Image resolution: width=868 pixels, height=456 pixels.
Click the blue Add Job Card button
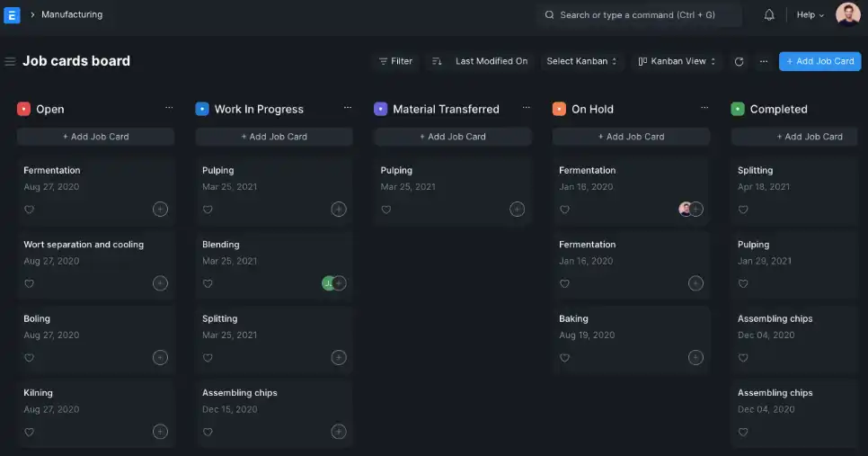[x=819, y=61]
